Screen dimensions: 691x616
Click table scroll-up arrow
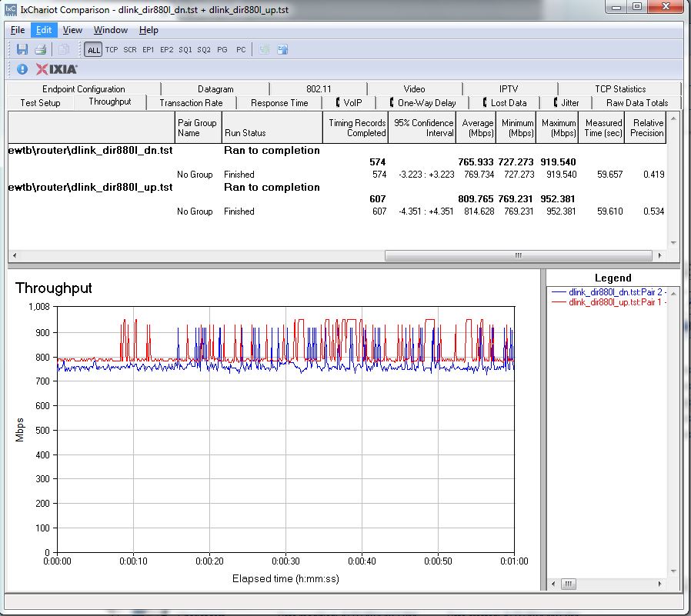click(x=673, y=118)
